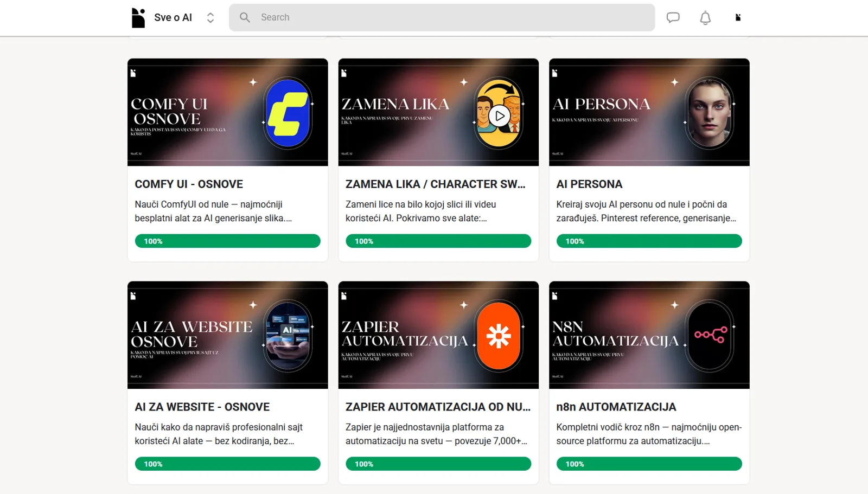
Task: Click the Comfy UI course progress bar
Action: point(228,241)
